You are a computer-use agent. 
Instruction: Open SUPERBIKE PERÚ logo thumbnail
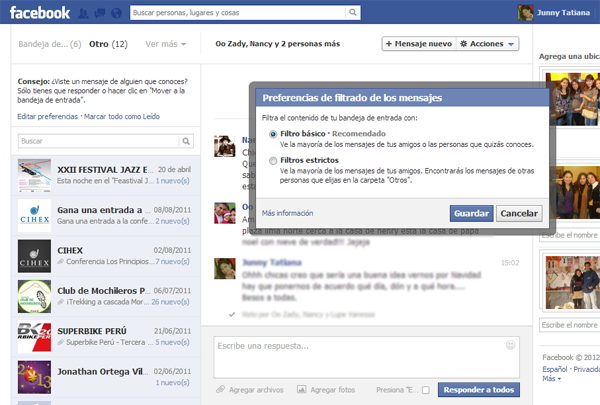(34, 337)
